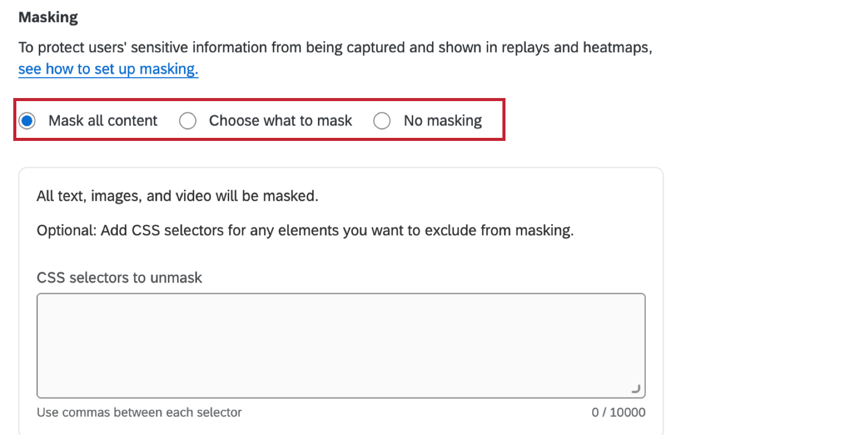
Task: Click "Use commas between each selector" hint
Action: tap(139, 412)
